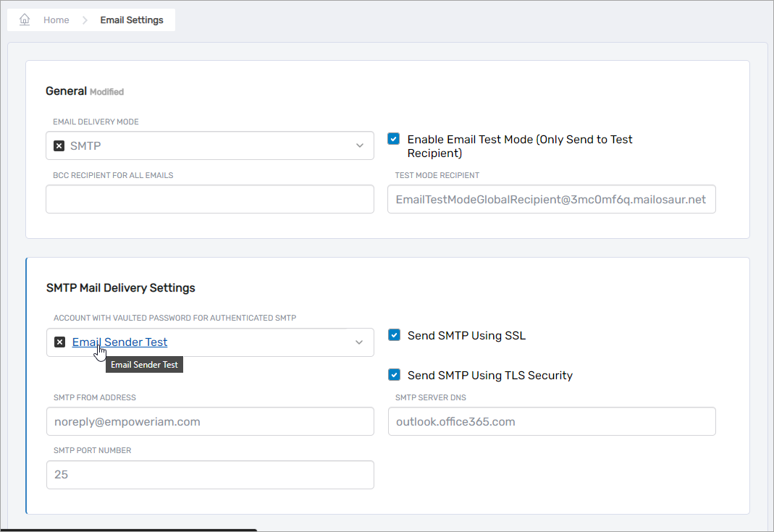The width and height of the screenshot is (774, 532).
Task: Clear the SMTP delivery mode selection
Action: coord(59,145)
